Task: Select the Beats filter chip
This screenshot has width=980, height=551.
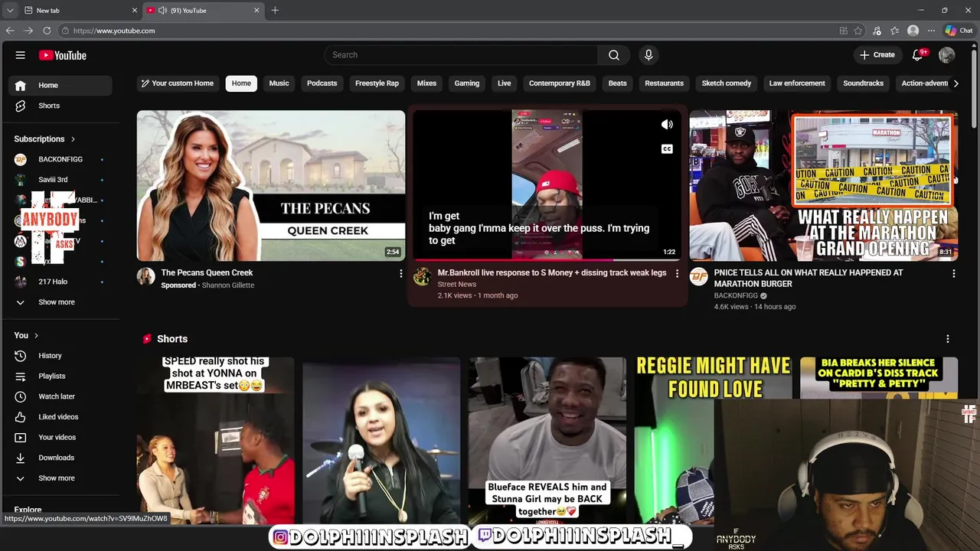Action: click(x=617, y=83)
